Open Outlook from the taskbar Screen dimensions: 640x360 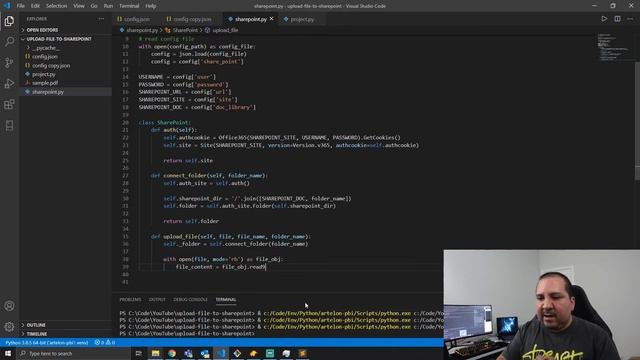(x=204, y=353)
